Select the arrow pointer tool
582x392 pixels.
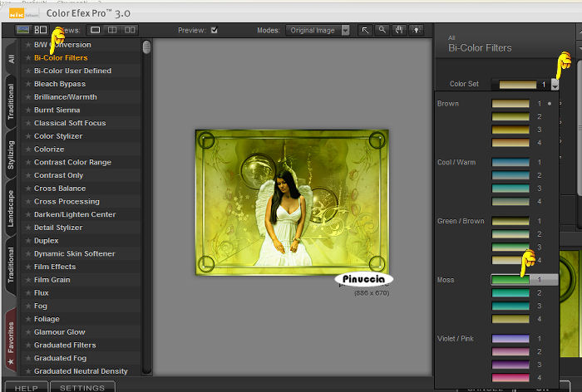pos(365,30)
